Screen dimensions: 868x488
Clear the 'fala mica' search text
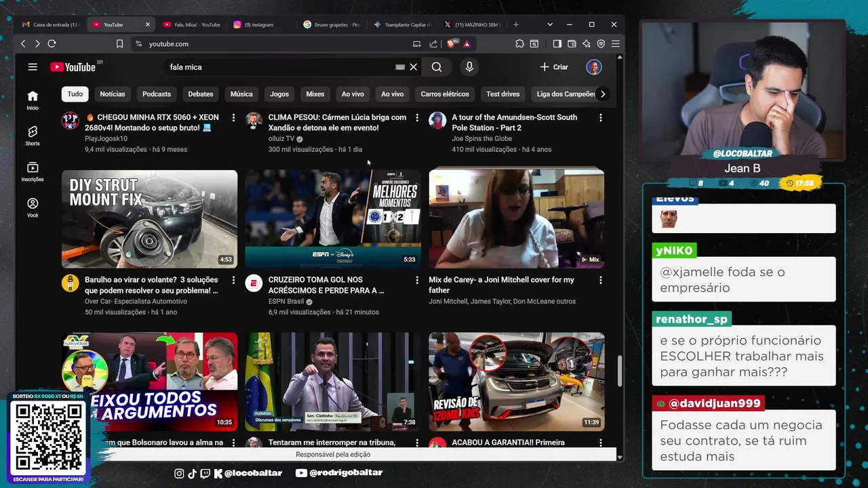pos(414,67)
